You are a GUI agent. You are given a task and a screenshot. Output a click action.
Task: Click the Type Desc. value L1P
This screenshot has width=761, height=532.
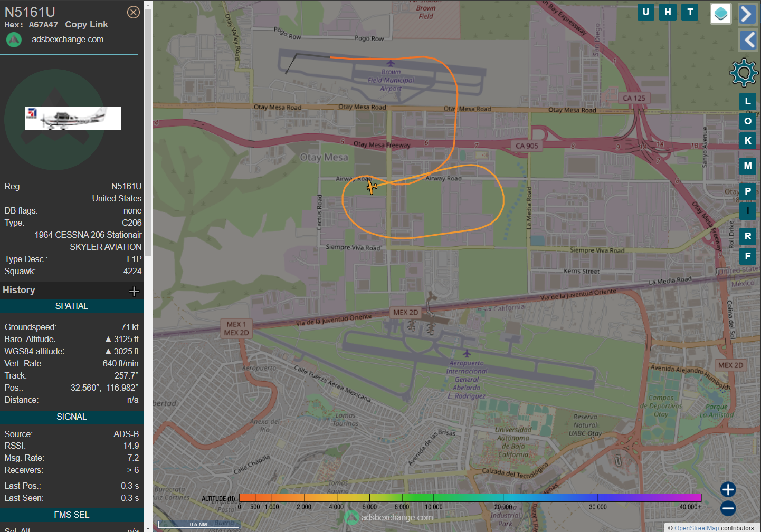pyautogui.click(x=134, y=259)
